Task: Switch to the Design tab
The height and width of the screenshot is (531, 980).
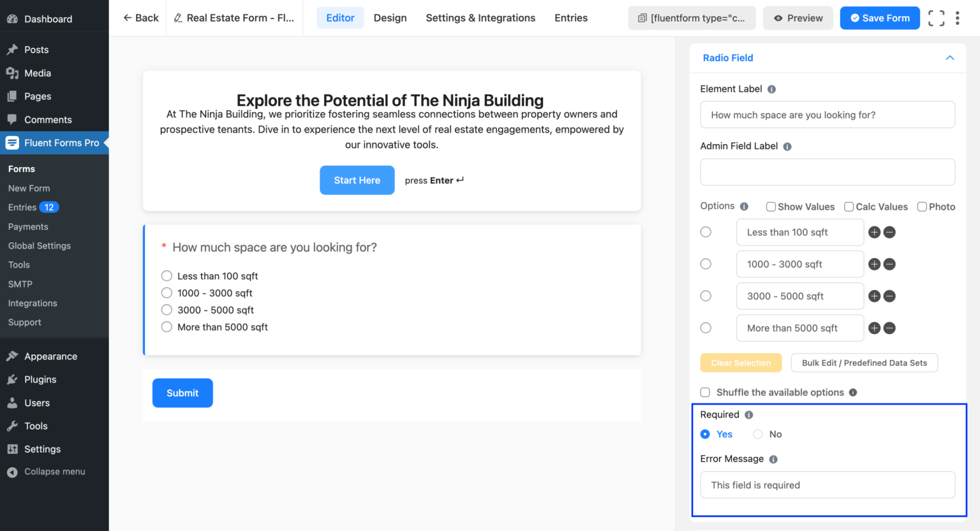Action: pos(390,18)
